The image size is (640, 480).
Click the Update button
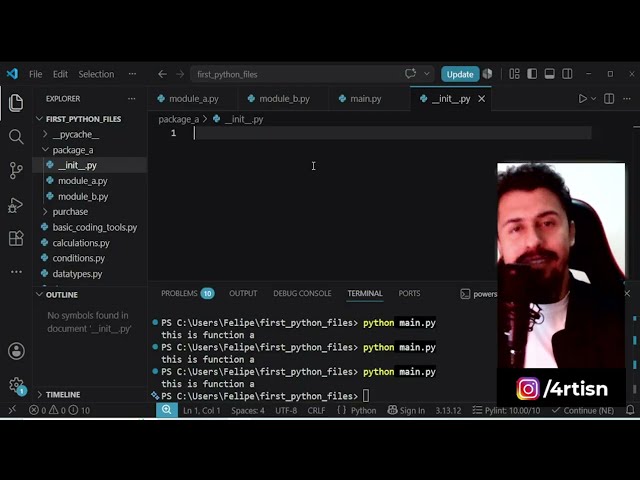(460, 74)
